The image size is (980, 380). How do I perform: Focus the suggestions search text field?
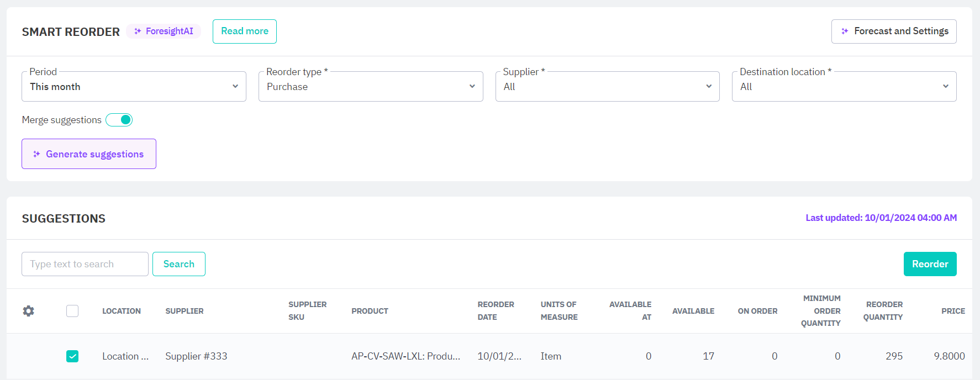point(85,264)
